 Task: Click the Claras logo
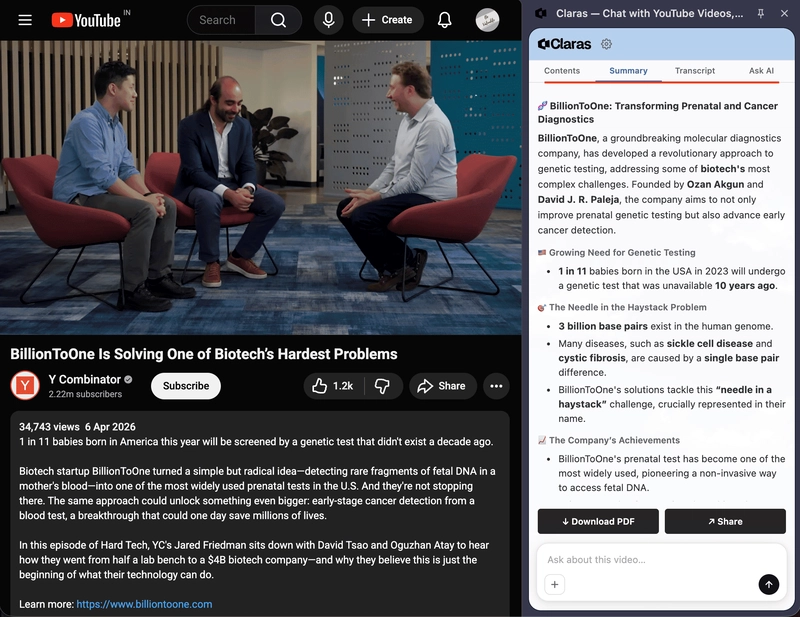pos(564,44)
